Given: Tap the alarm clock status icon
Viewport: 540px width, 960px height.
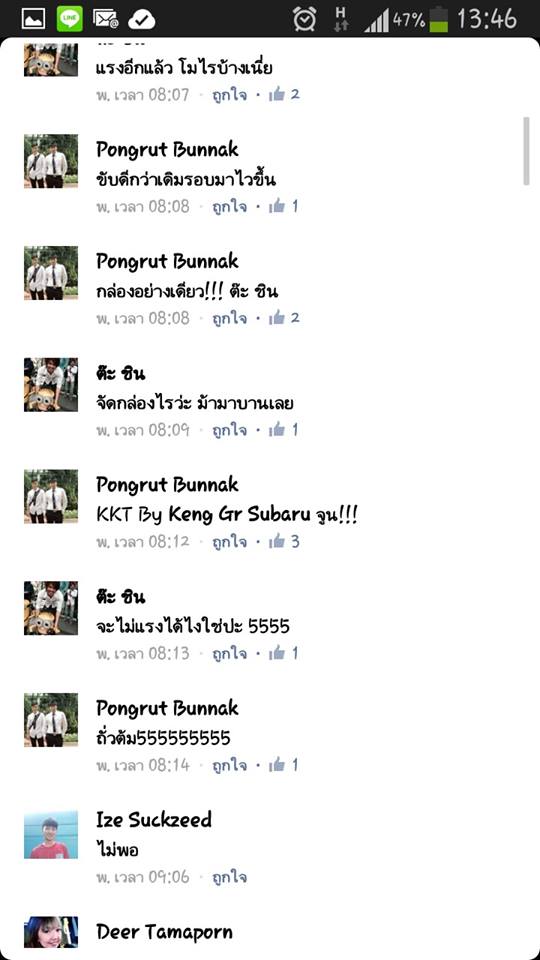Looking at the screenshot, I should point(304,19).
